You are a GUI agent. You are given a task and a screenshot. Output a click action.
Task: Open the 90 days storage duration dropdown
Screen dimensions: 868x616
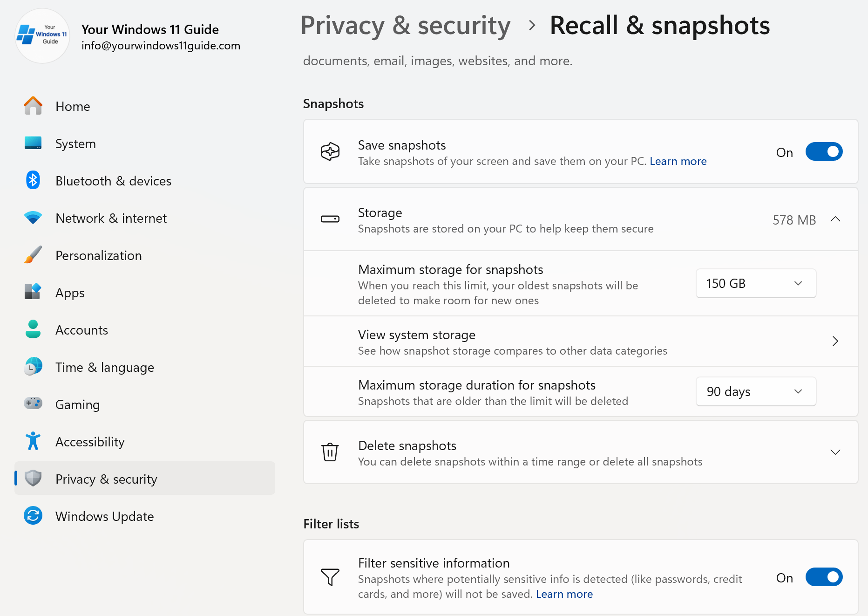click(755, 391)
